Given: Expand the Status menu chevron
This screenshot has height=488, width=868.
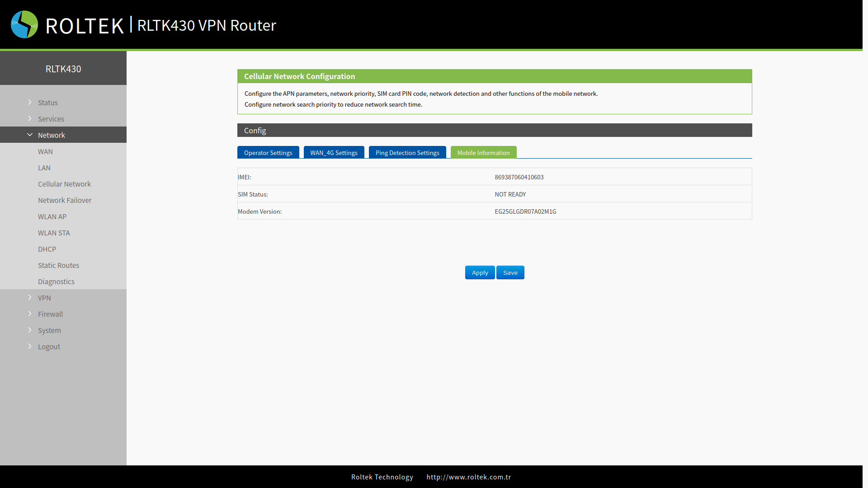Looking at the screenshot, I should 30,102.
